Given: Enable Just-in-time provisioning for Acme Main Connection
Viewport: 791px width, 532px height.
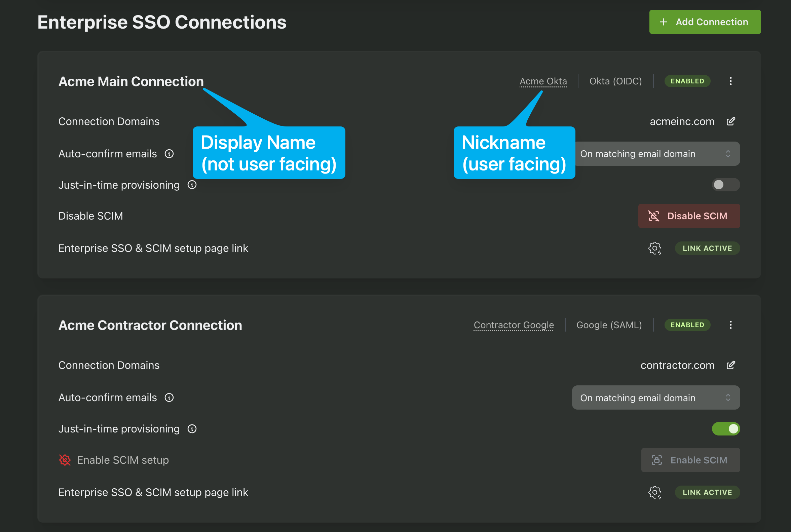Looking at the screenshot, I should point(725,185).
